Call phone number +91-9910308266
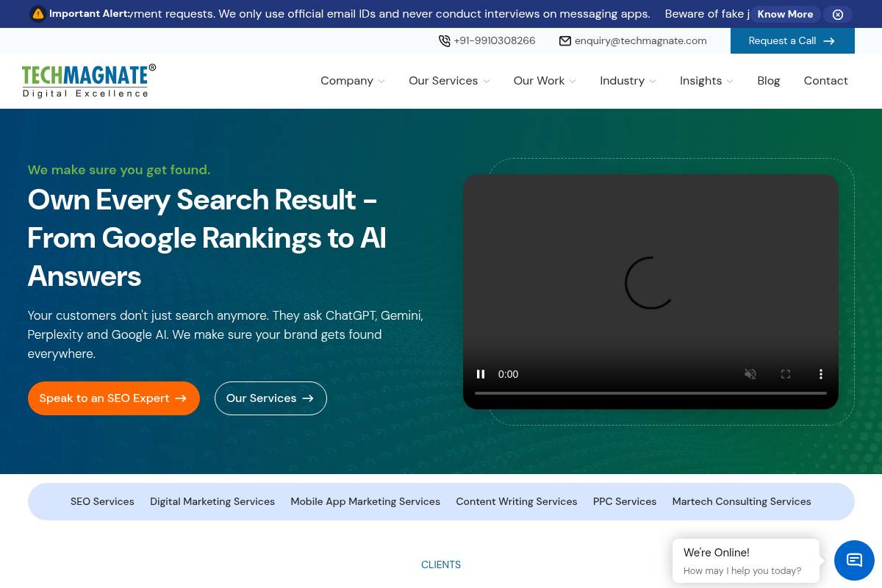The width and height of the screenshot is (882, 588). tap(495, 41)
